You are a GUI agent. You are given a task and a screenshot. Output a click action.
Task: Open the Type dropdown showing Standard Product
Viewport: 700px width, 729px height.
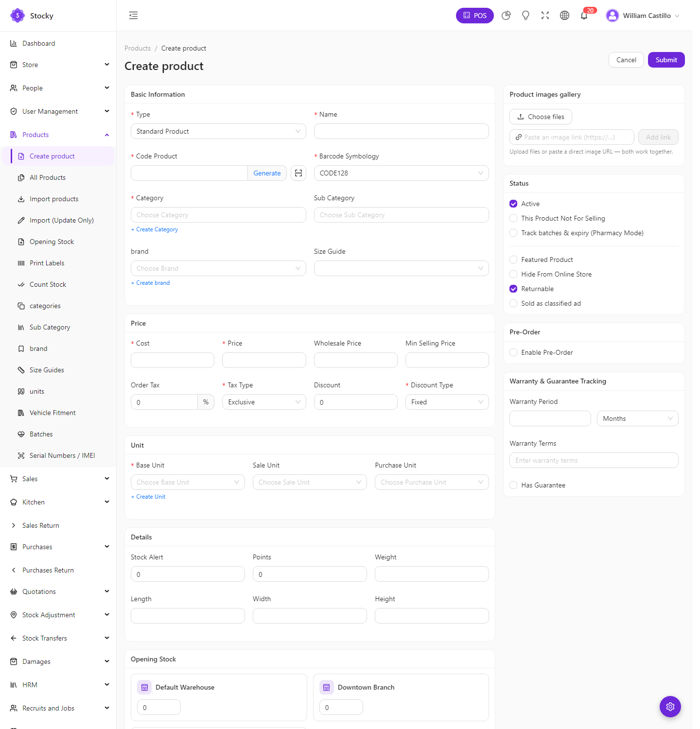tap(218, 131)
